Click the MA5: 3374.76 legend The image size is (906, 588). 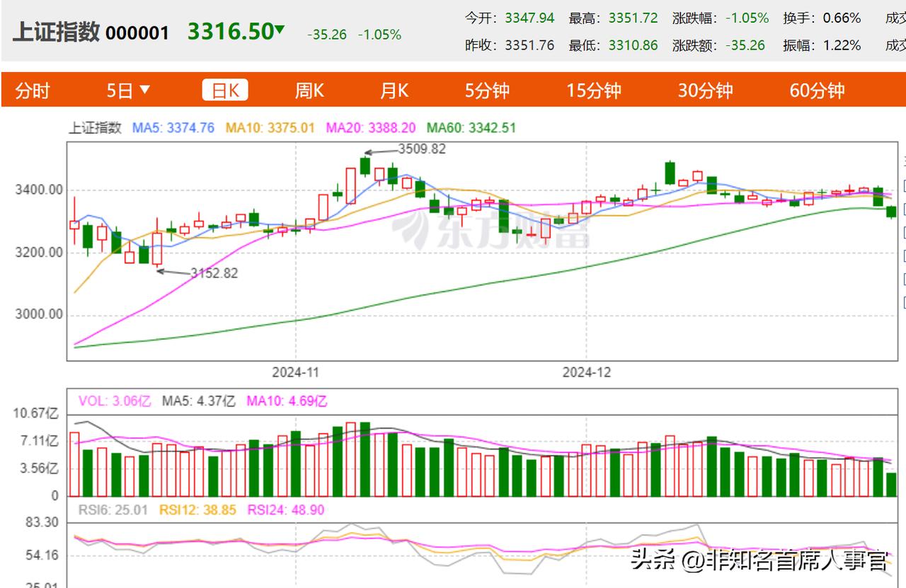[x=173, y=128]
